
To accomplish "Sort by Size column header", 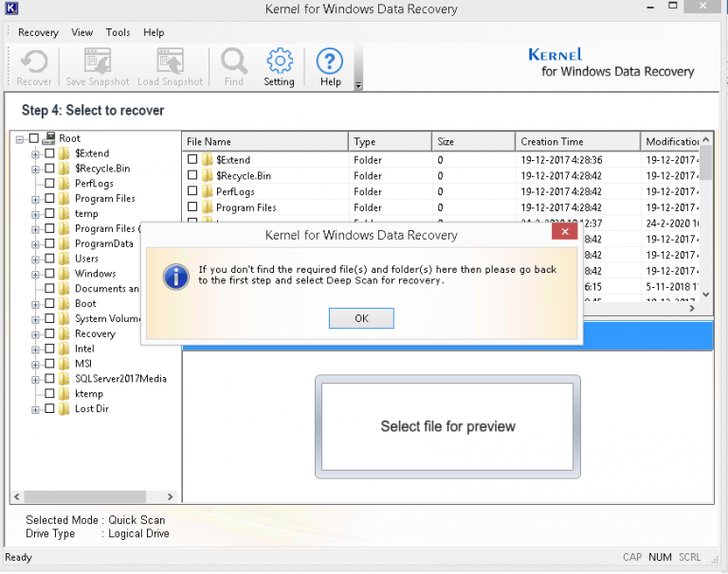I will [x=474, y=141].
